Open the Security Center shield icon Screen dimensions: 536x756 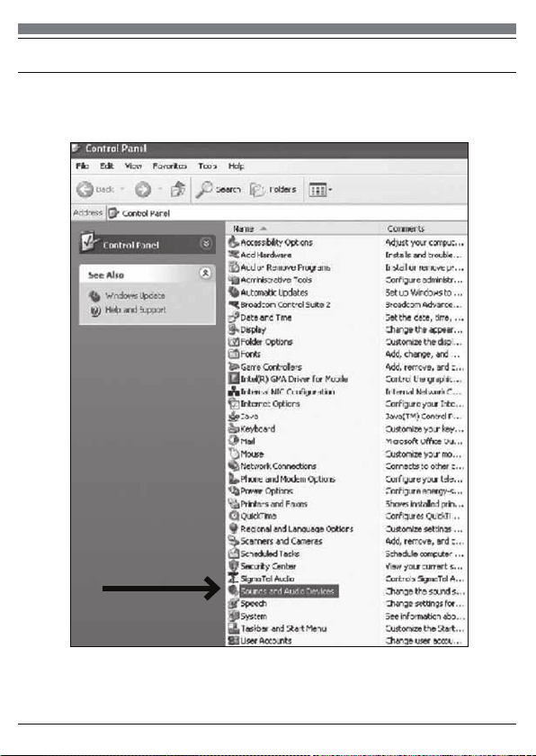pos(234,565)
